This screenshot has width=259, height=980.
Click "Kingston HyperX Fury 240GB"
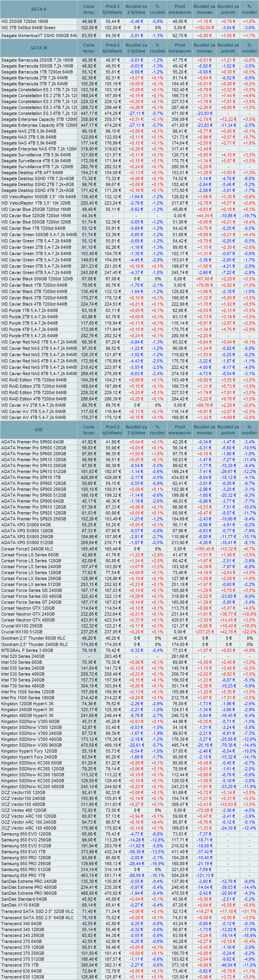[x=29, y=757]
